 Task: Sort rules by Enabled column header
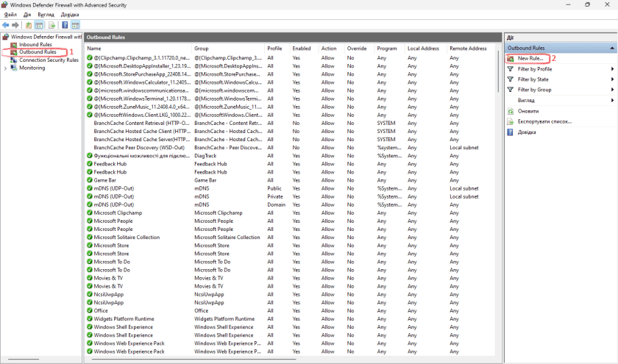point(302,49)
